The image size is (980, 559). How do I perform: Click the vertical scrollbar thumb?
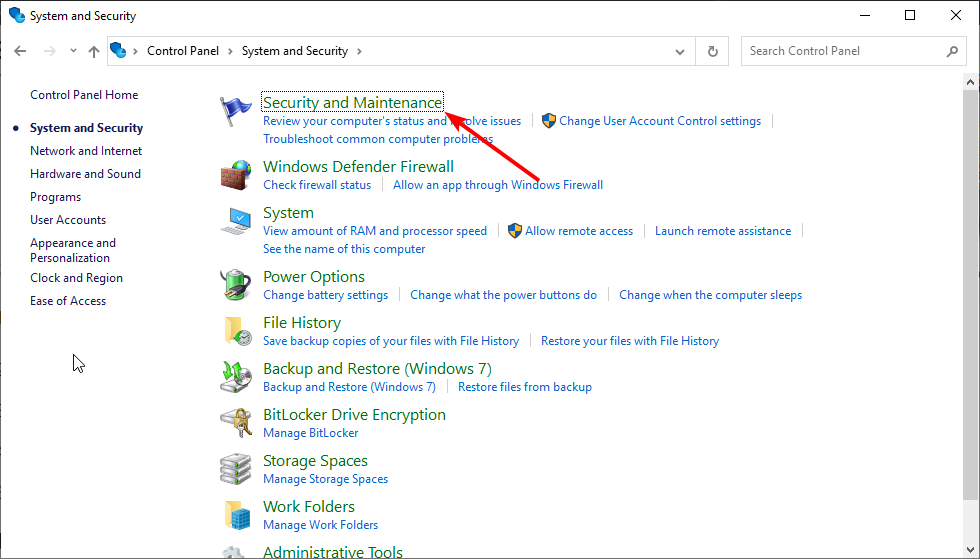tap(971, 295)
